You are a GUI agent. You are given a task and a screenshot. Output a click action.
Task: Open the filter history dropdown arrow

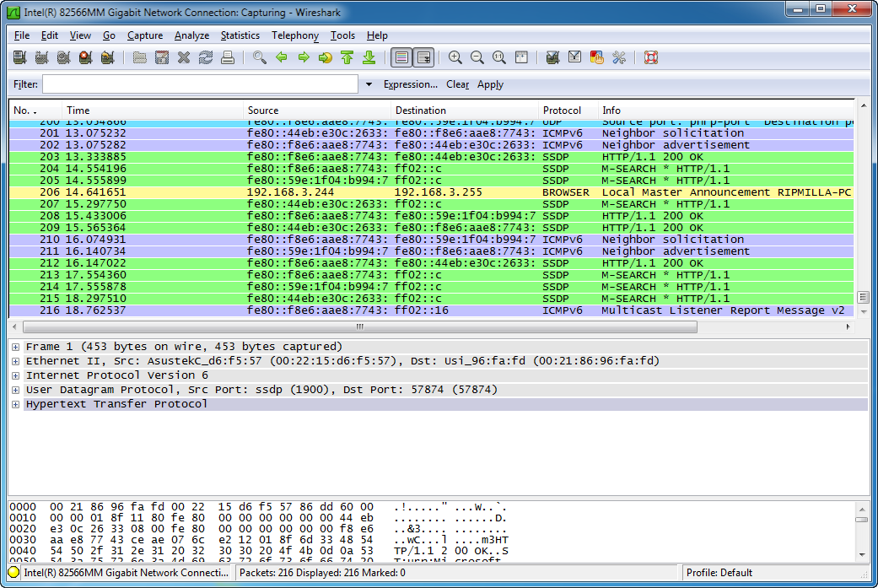[x=369, y=84]
